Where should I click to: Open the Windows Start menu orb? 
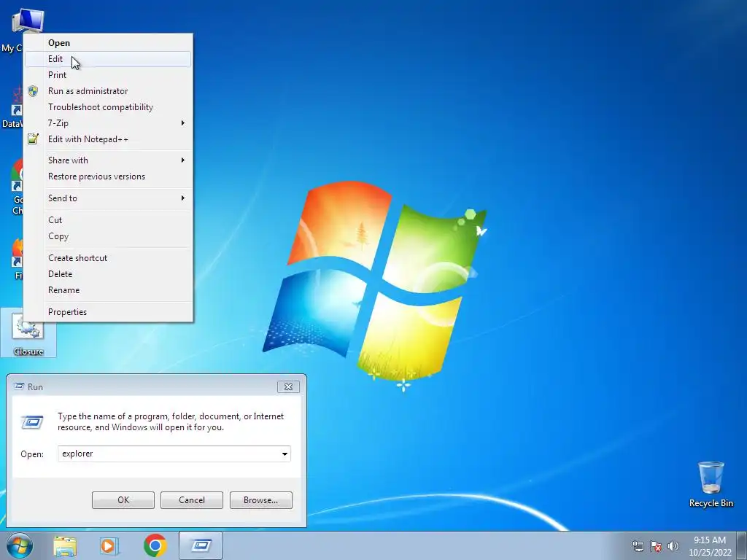(x=20, y=545)
